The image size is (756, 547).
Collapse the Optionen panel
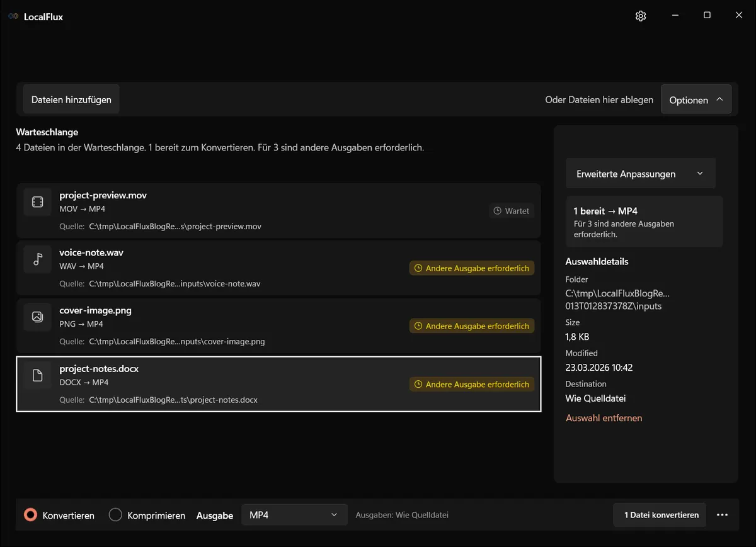696,99
